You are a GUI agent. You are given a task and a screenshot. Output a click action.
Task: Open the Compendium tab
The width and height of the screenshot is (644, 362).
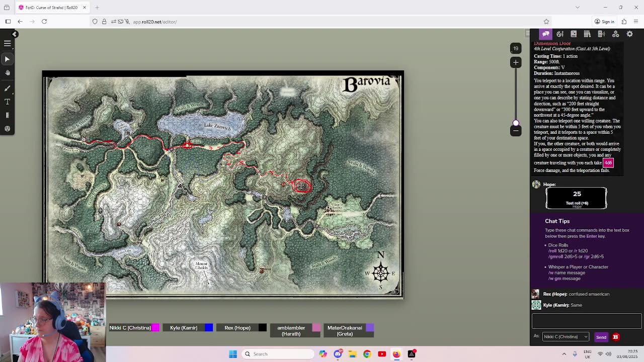(x=587, y=34)
